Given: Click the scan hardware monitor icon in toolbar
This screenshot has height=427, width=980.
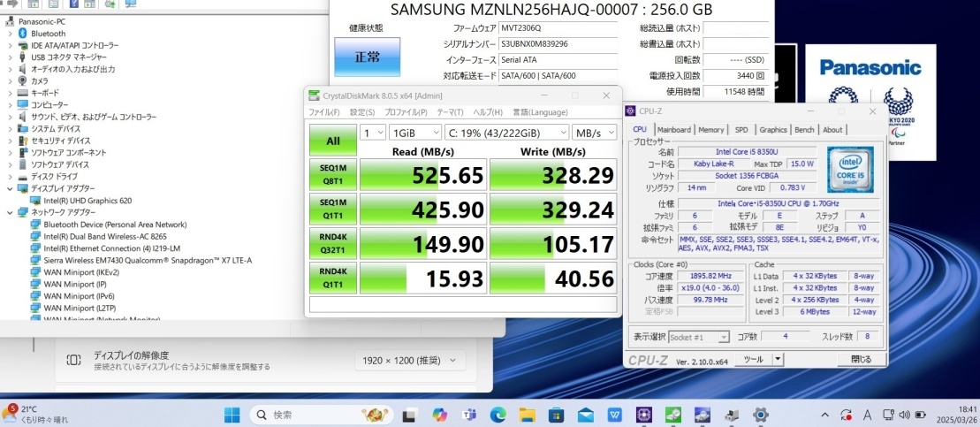Looking at the screenshot, I should (131, 4).
